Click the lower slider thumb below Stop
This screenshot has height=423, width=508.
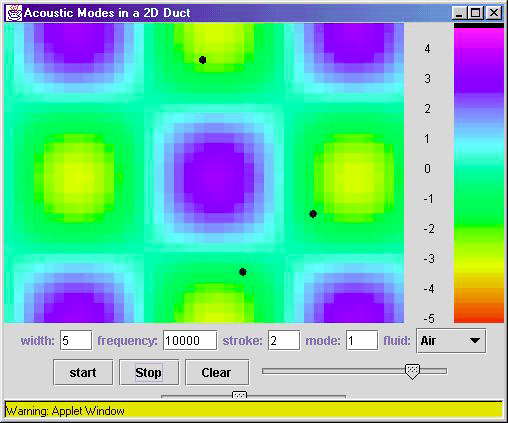[x=239, y=395]
